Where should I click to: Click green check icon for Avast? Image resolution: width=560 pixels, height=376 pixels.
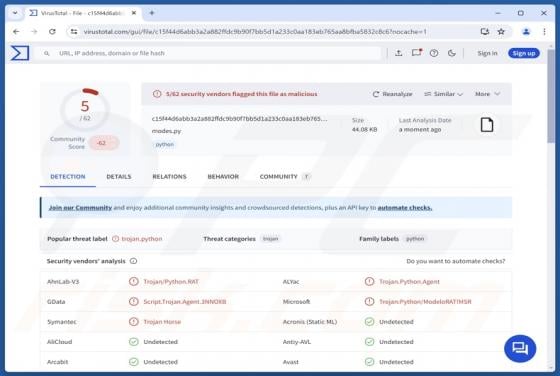[x=369, y=362]
